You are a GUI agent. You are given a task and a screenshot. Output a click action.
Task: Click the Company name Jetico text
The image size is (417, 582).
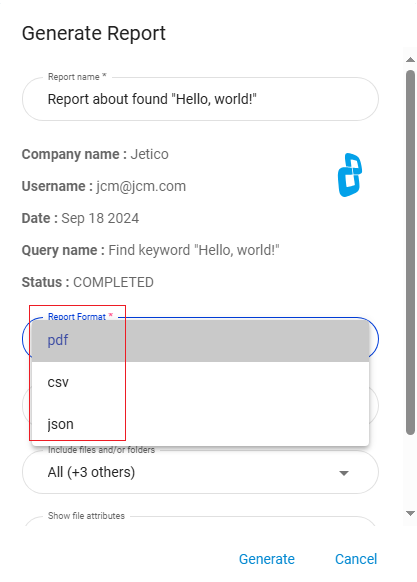point(95,154)
